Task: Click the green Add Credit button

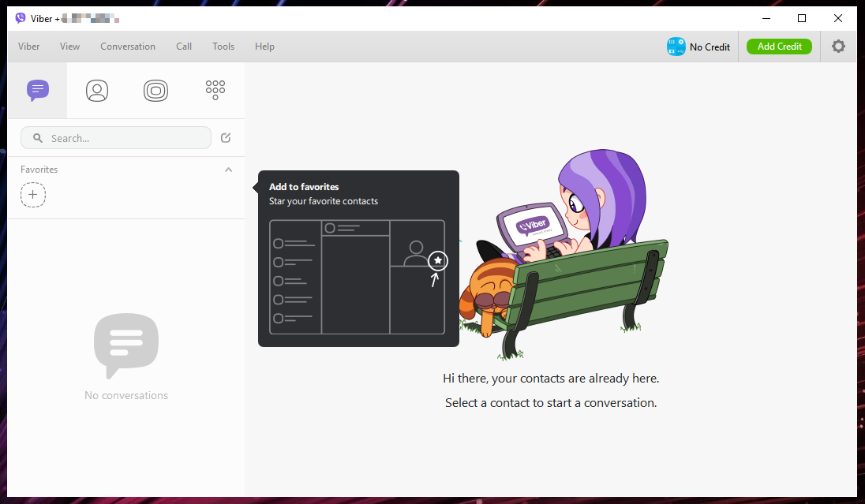Action: click(x=779, y=47)
